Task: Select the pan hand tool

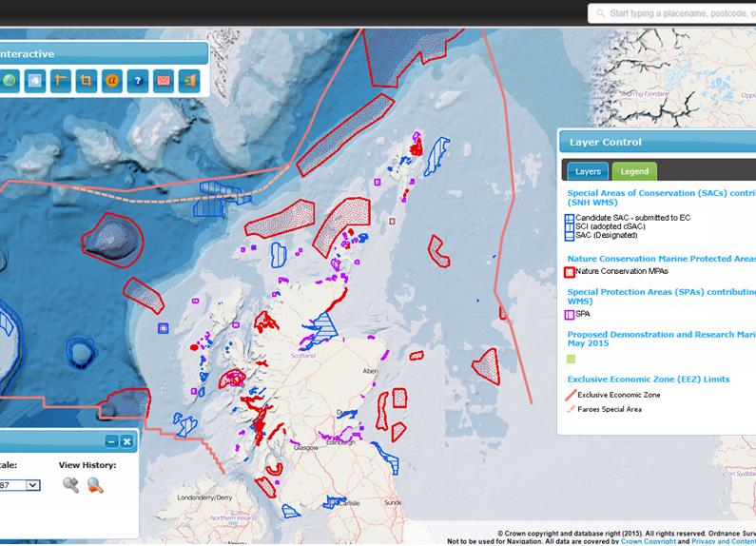Action: (x=35, y=80)
